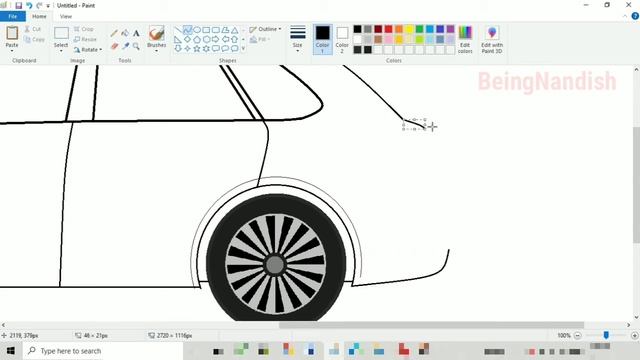640x360 pixels.
Task: Open Edit colors dialog
Action: [465, 40]
